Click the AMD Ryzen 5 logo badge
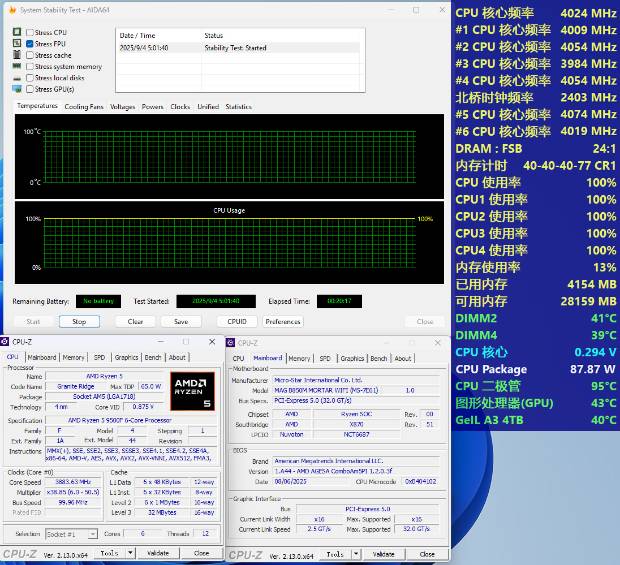This screenshot has width=620, height=565. 193,391
